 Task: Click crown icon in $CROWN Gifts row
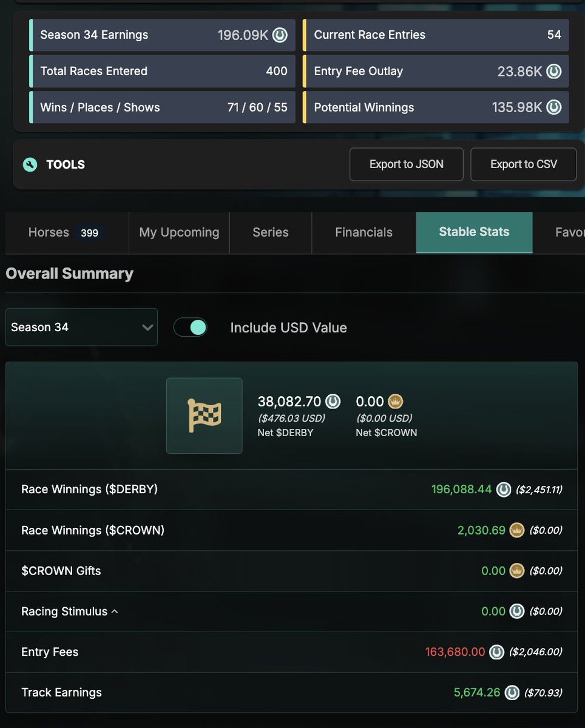(x=517, y=571)
